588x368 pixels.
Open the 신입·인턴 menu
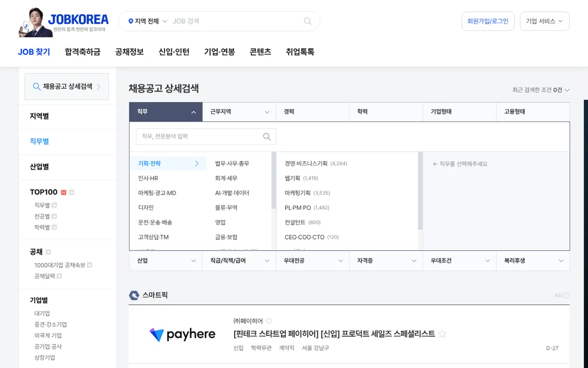[174, 52]
